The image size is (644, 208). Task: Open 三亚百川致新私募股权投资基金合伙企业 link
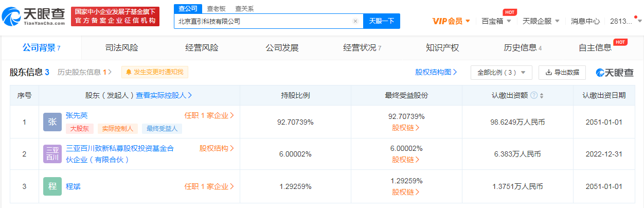pos(120,153)
